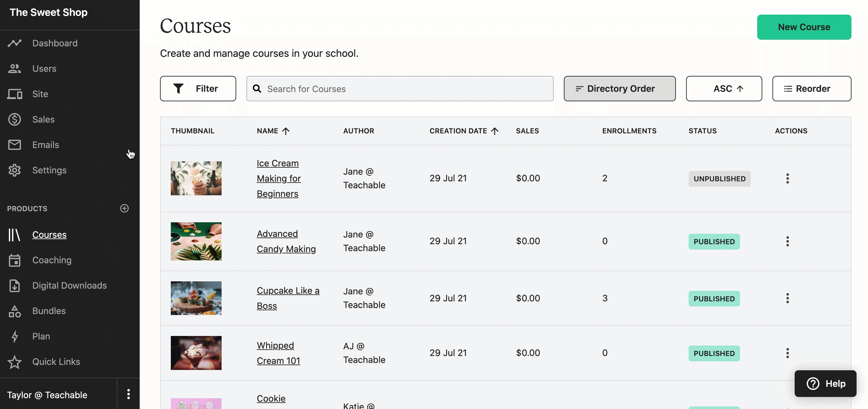Go to Quick Links in sidebar
The image size is (868, 409).
pyautogui.click(x=56, y=362)
